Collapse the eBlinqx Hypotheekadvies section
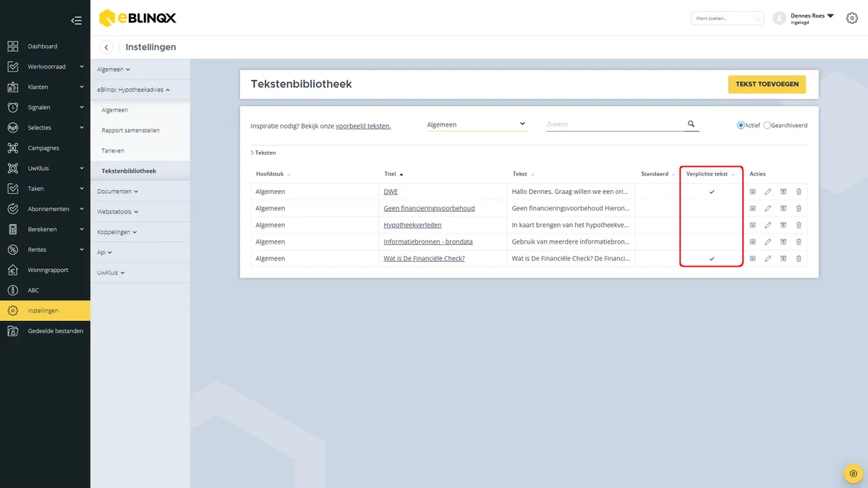This screenshot has width=868, height=488. [x=140, y=90]
